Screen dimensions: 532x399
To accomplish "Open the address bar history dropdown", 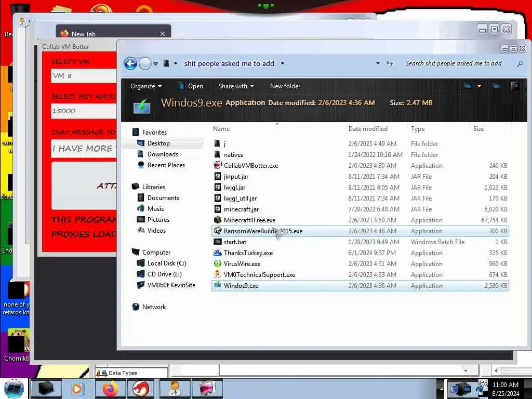I will tap(378, 63).
